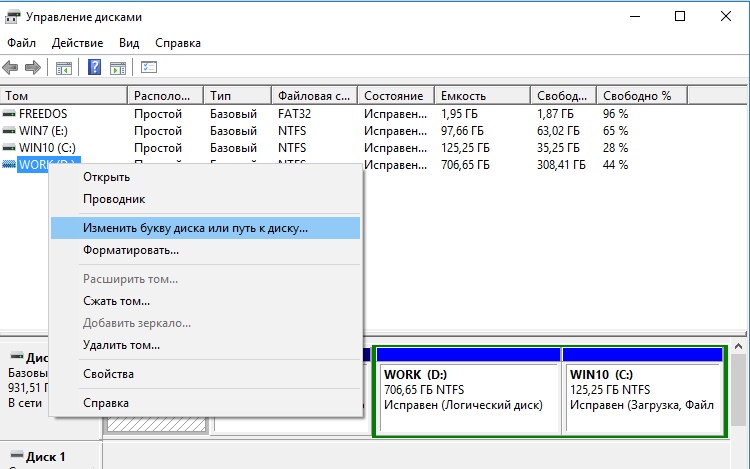Click the show/hide action pane icon
750x469 pixels.
118,68
